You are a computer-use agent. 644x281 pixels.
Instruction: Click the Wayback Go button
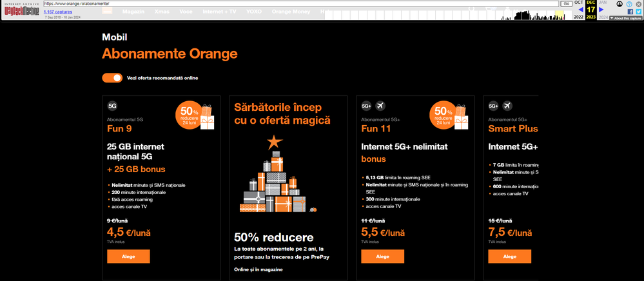pyautogui.click(x=566, y=3)
